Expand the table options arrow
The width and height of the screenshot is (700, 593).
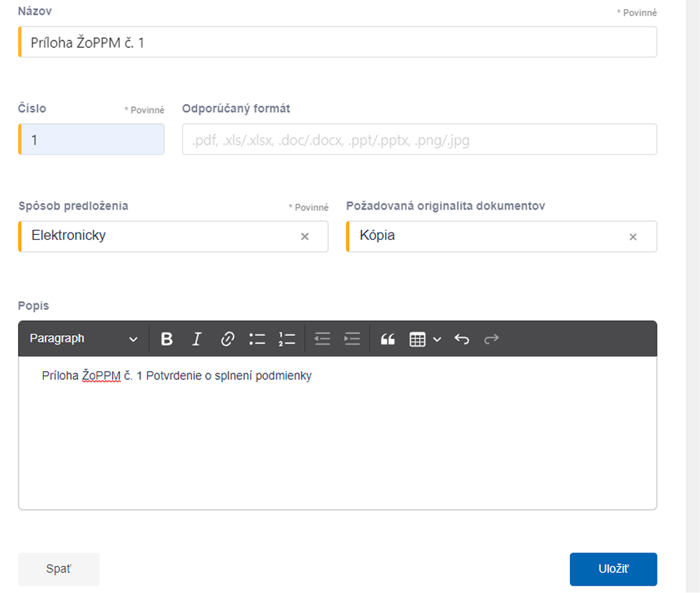click(x=437, y=339)
